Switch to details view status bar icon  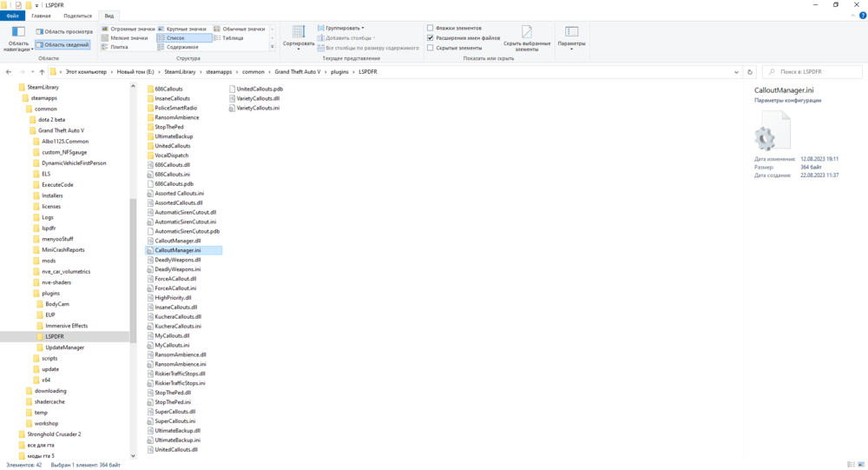coord(851,465)
